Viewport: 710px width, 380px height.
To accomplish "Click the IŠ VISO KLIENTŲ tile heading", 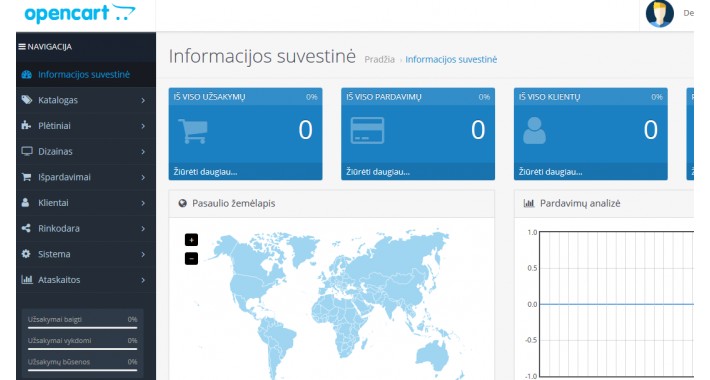I will tap(549, 97).
